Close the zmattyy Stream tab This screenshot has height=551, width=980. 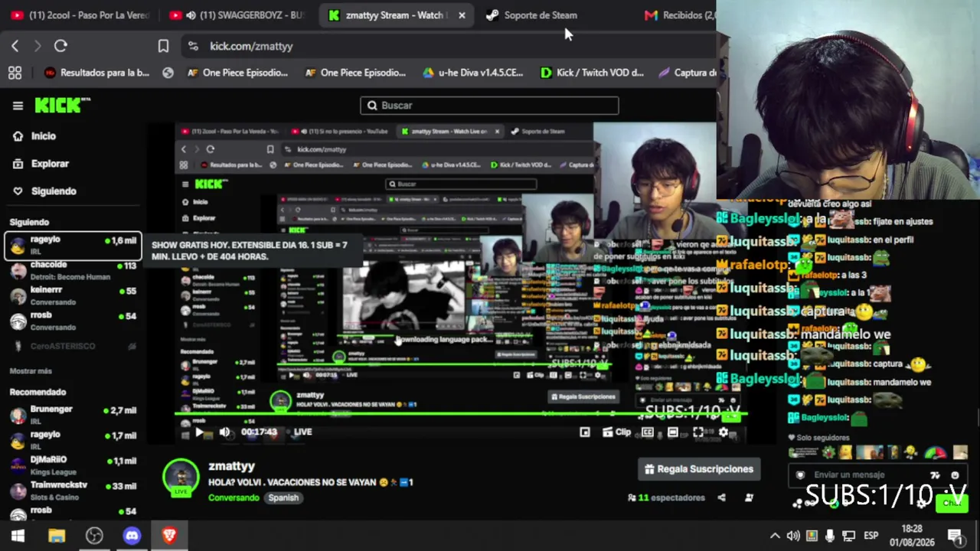(462, 15)
